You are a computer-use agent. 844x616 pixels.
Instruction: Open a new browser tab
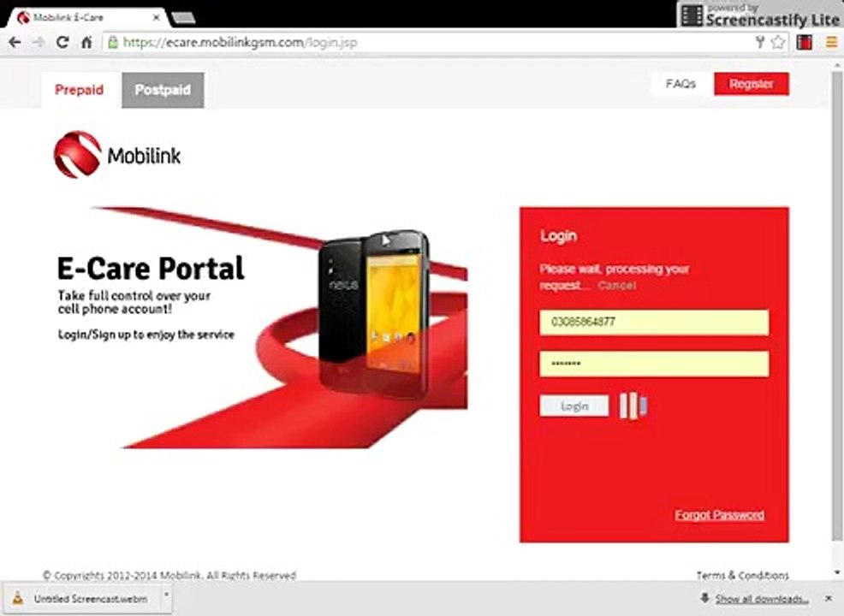click(x=183, y=19)
